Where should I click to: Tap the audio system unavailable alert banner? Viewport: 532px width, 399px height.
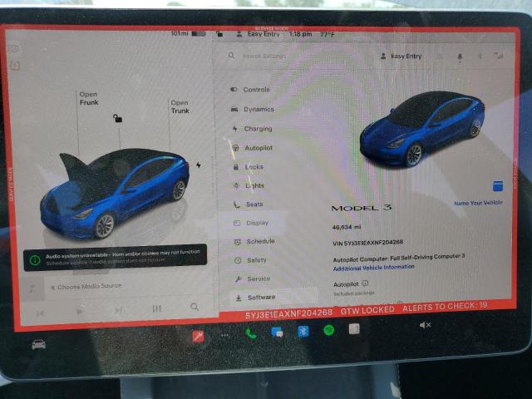(x=115, y=258)
